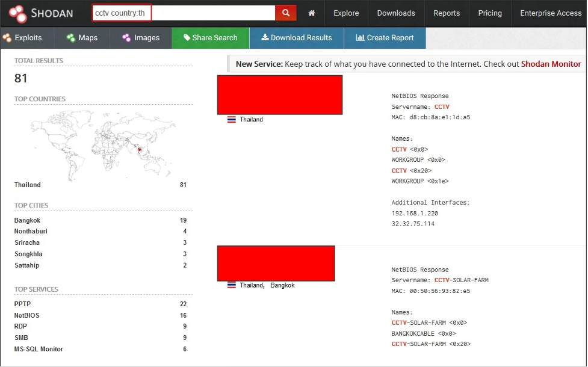Click the Share Search tag icon
This screenshot has width=588, height=367.
pos(187,37)
